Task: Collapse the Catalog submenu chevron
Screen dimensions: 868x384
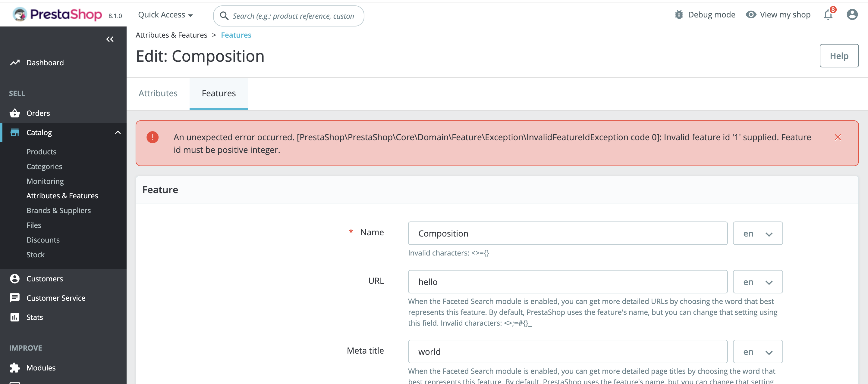Action: coord(117,132)
